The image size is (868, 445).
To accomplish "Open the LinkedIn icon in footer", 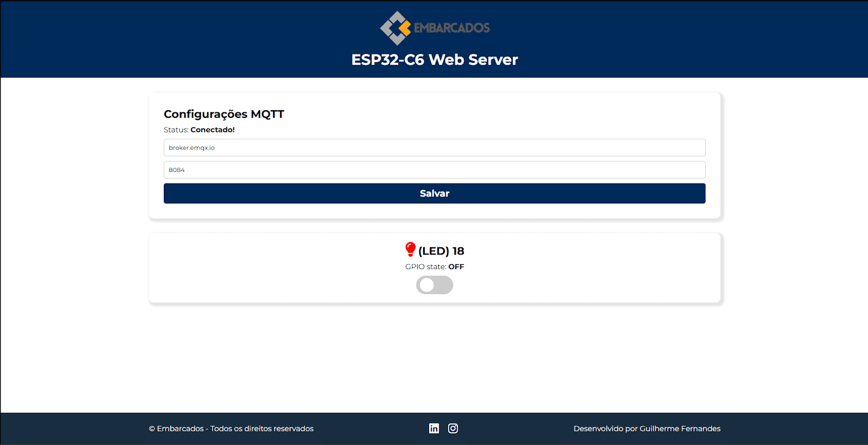I will (x=434, y=428).
